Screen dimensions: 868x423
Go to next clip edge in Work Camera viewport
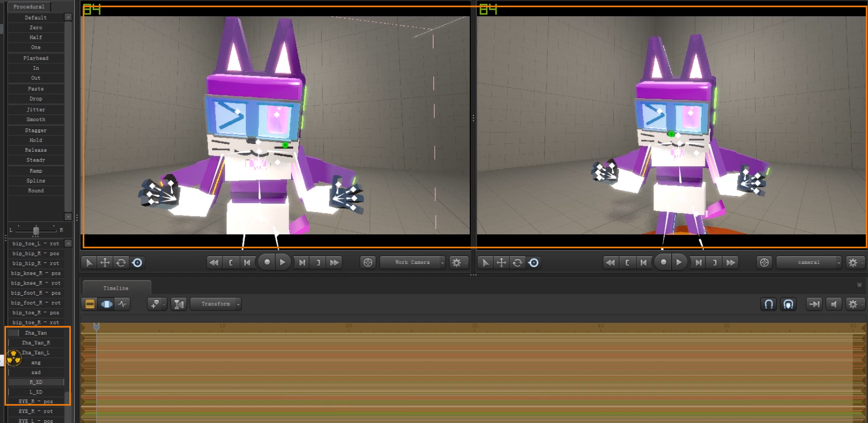pos(318,262)
